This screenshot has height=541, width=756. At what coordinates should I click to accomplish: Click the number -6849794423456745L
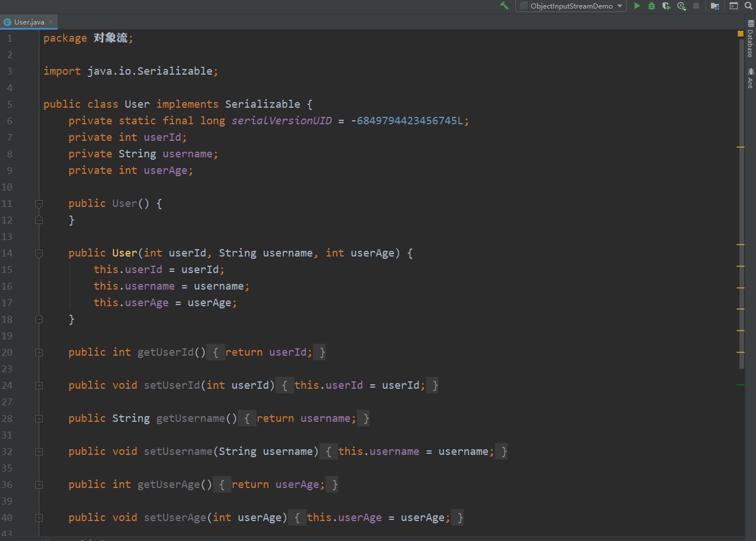[x=407, y=121]
